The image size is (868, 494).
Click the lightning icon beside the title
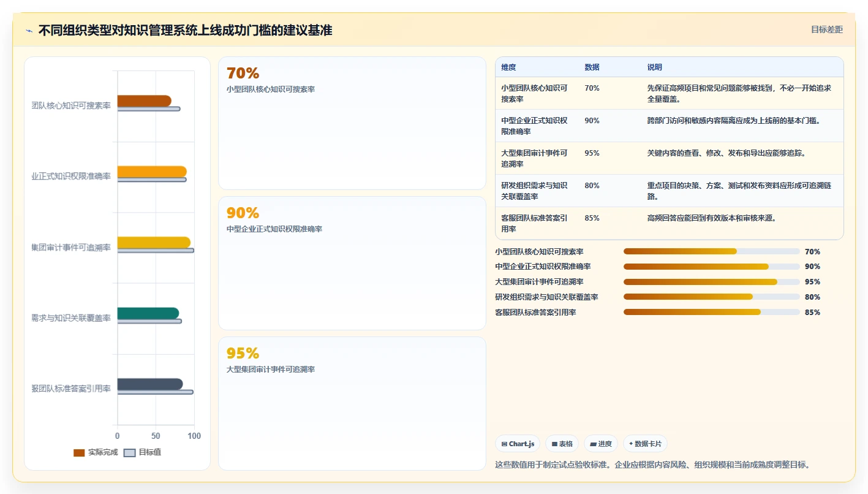point(29,31)
